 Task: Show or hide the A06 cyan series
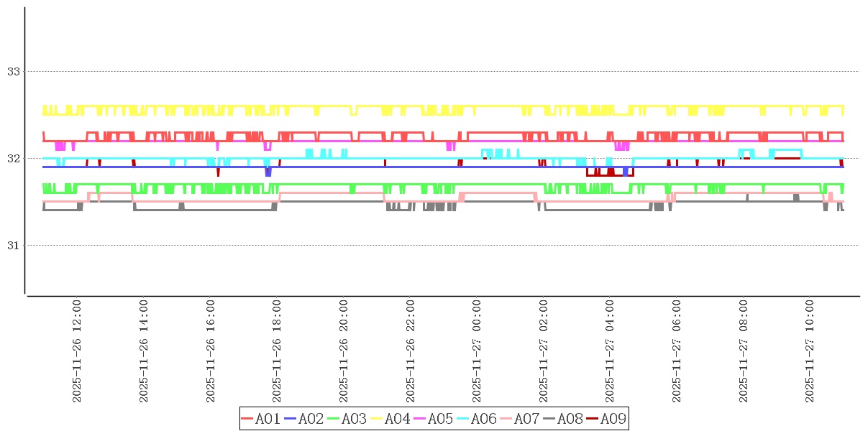(x=476, y=419)
